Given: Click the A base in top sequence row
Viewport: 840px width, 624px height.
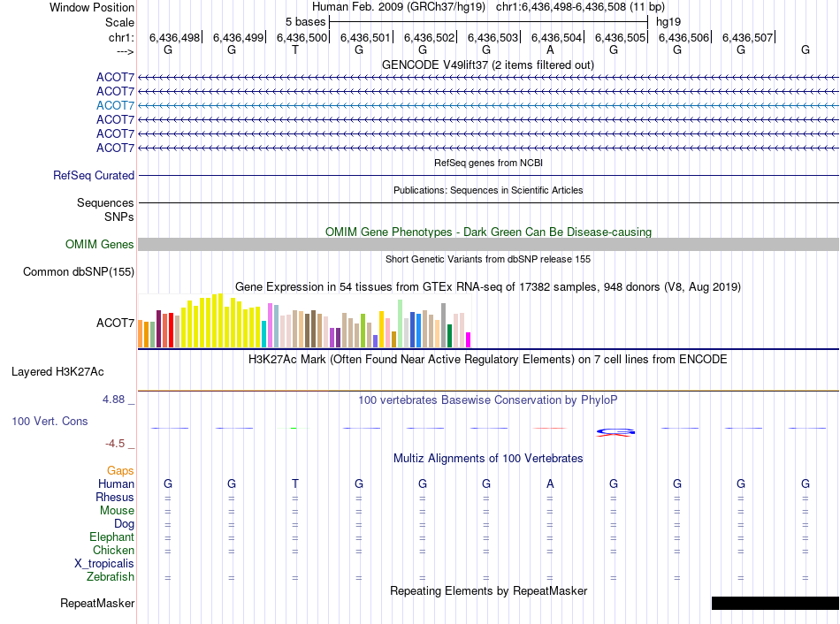Looking at the screenshot, I should point(550,49).
